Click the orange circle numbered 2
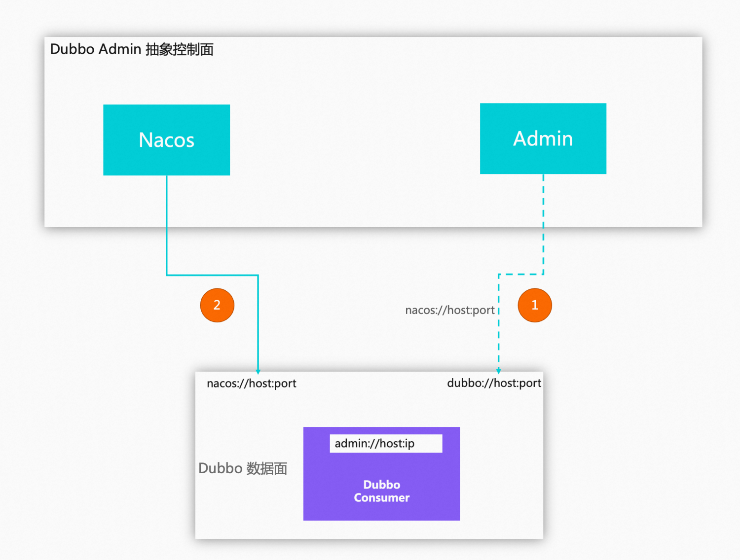740x560 pixels. [x=217, y=305]
